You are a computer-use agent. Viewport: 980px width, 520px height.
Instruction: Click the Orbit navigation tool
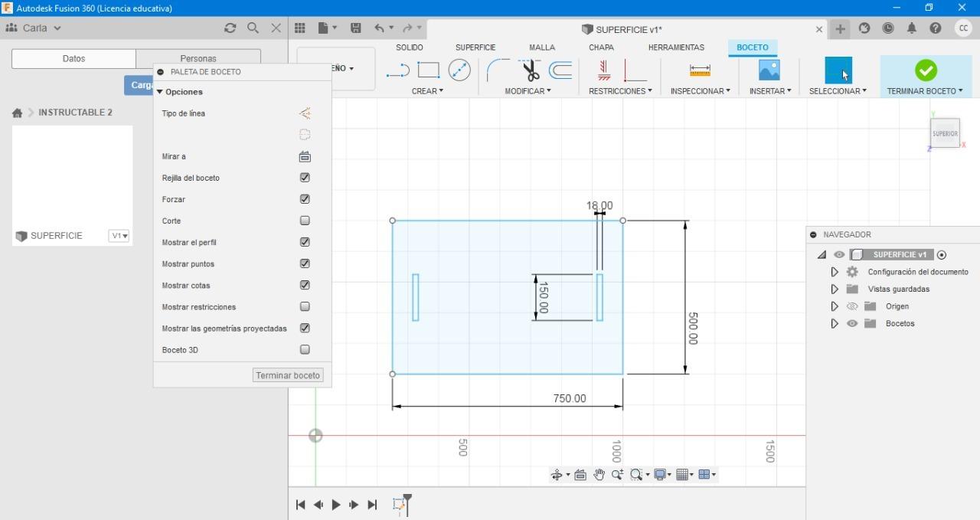coord(557,475)
